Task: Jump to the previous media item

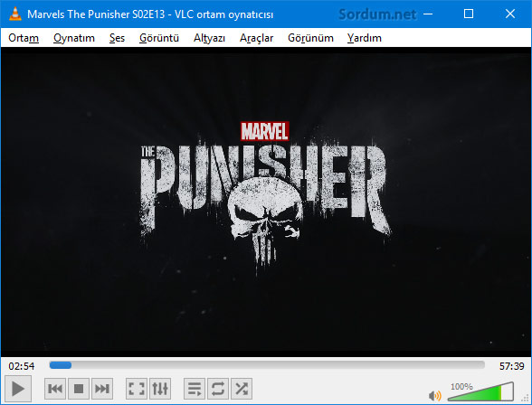Action: click(55, 389)
